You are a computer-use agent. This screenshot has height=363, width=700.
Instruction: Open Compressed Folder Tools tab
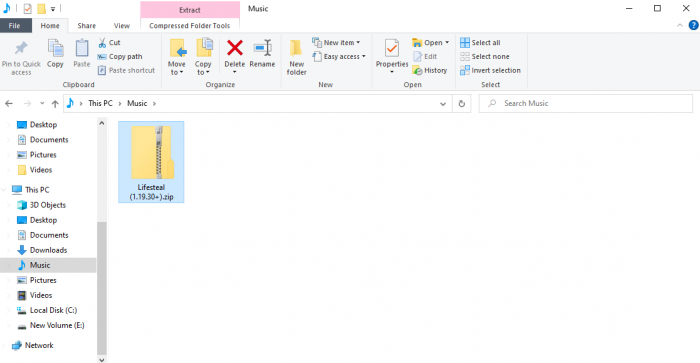point(190,26)
